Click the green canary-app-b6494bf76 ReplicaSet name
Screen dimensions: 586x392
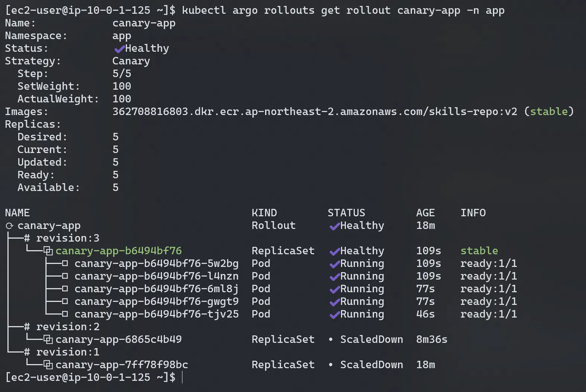pyautogui.click(x=118, y=251)
